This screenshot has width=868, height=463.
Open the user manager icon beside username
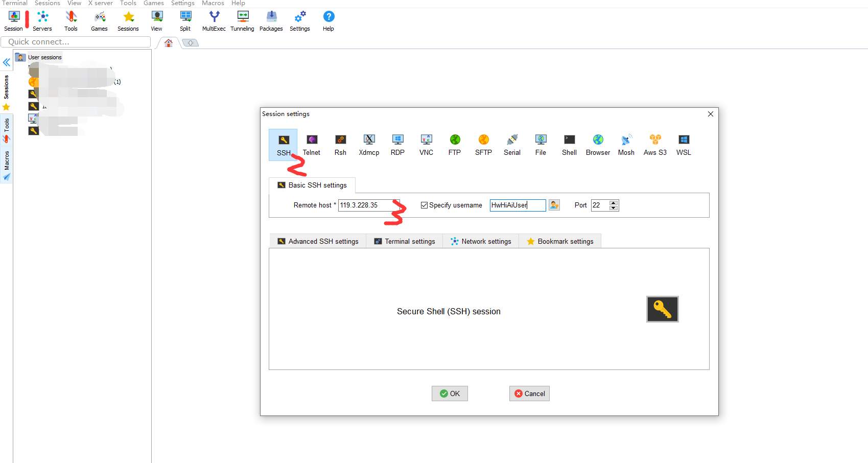(554, 205)
